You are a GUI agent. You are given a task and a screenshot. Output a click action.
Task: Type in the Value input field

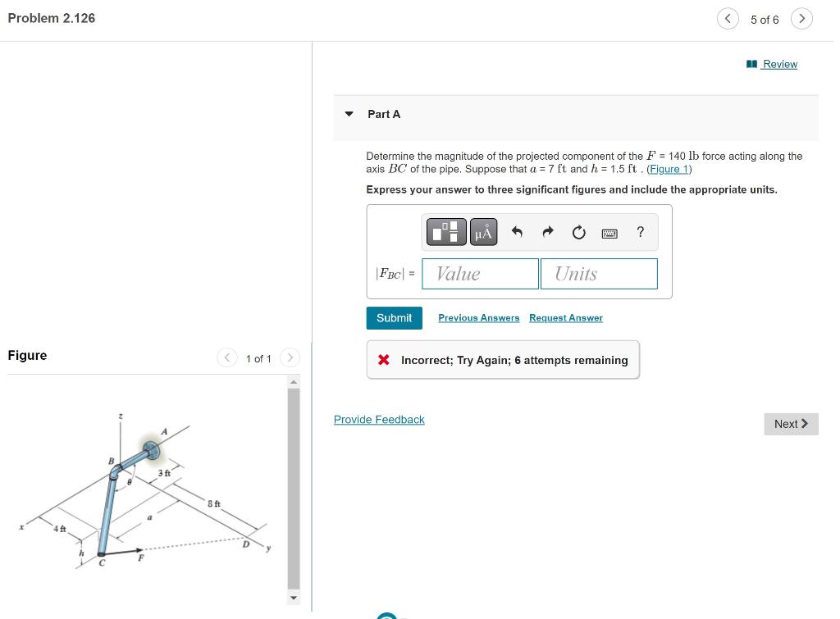coord(480,273)
